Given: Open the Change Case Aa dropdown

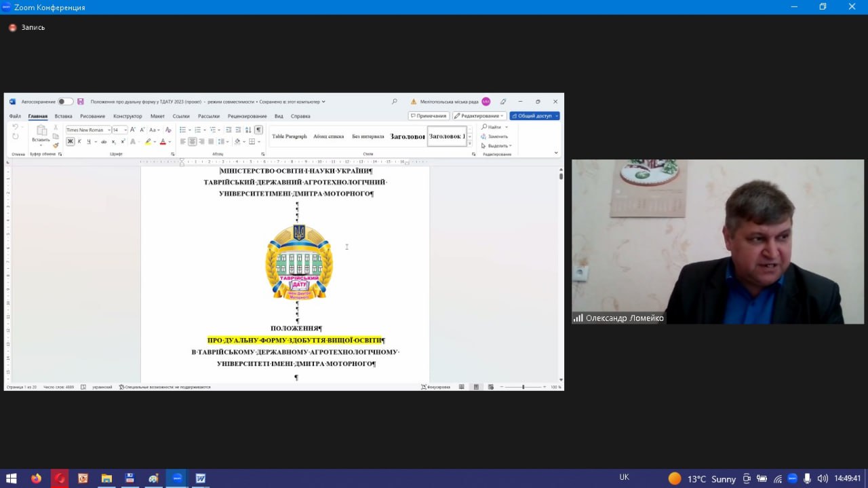Looking at the screenshot, I should click(x=154, y=130).
